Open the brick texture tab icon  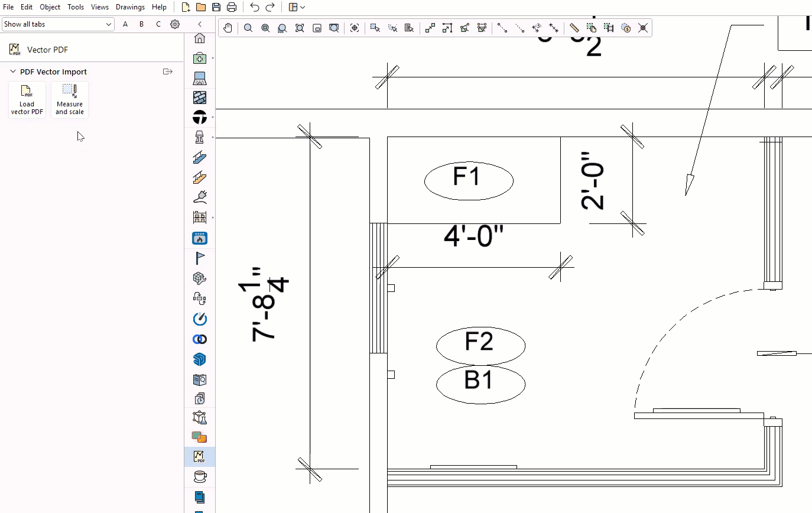pyautogui.click(x=200, y=98)
